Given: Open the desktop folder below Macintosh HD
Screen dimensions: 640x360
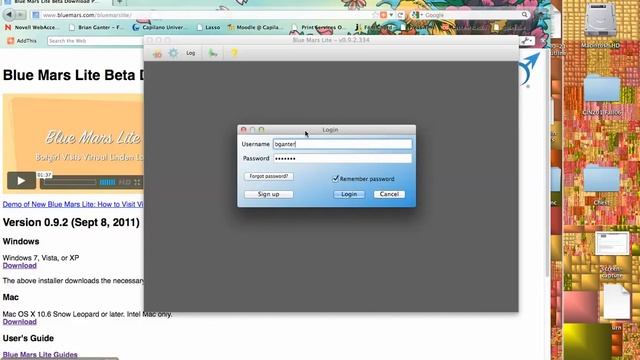Looking at the screenshot, I should tap(602, 93).
